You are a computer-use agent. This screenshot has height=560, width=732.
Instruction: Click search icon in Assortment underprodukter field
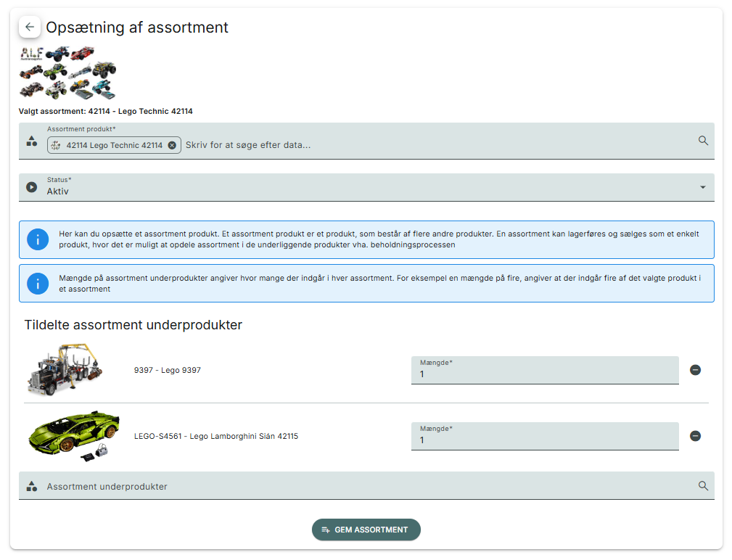[703, 486]
